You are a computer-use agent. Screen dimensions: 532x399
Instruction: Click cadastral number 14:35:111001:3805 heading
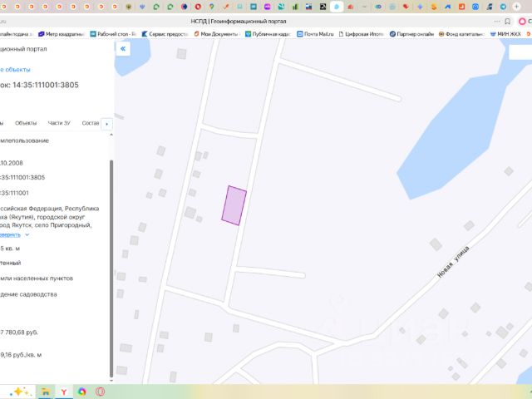46,85
